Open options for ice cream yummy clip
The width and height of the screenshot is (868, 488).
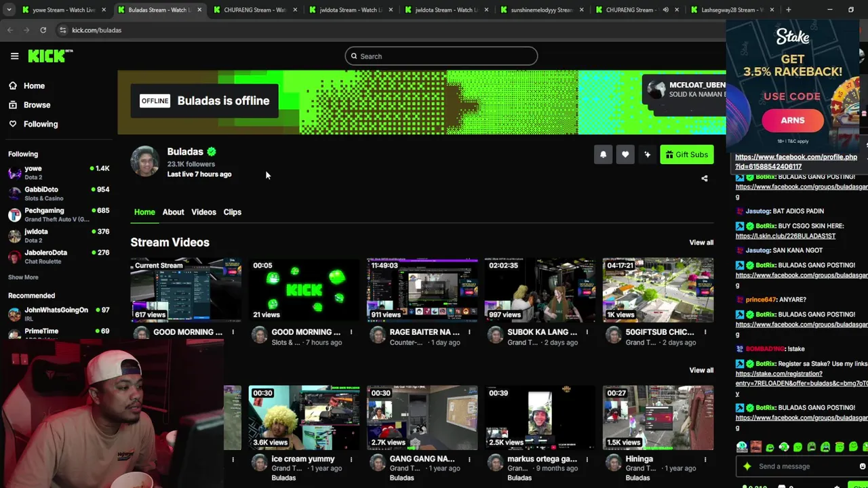point(351,459)
